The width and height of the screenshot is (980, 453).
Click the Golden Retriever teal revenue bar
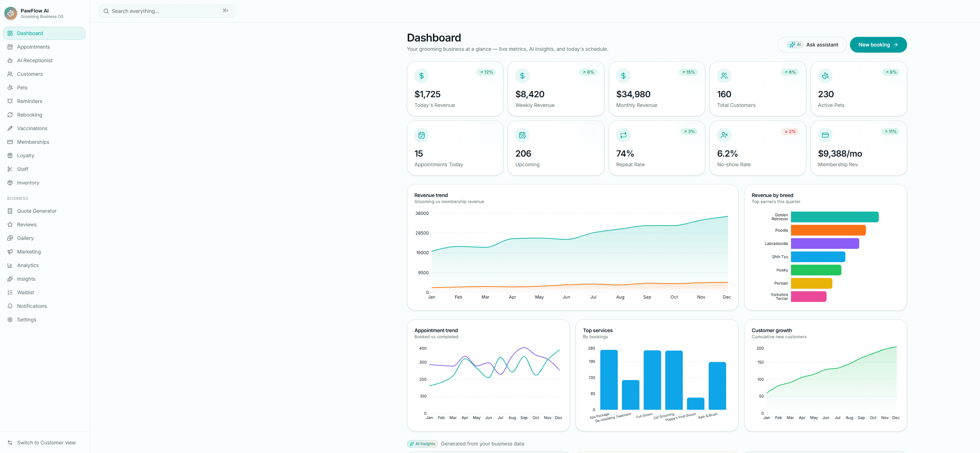pyautogui.click(x=835, y=217)
